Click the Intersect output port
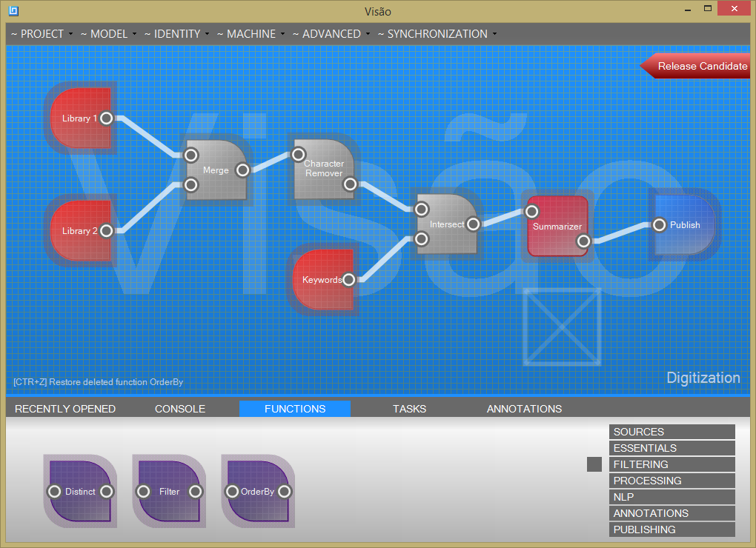 tap(473, 224)
